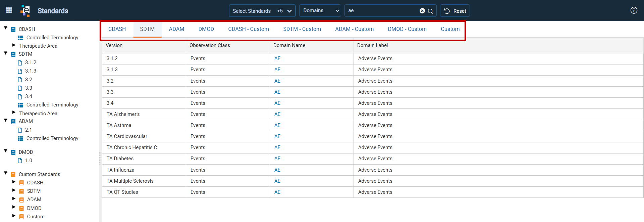Collapse the SDTM tree node

[x=6, y=53]
